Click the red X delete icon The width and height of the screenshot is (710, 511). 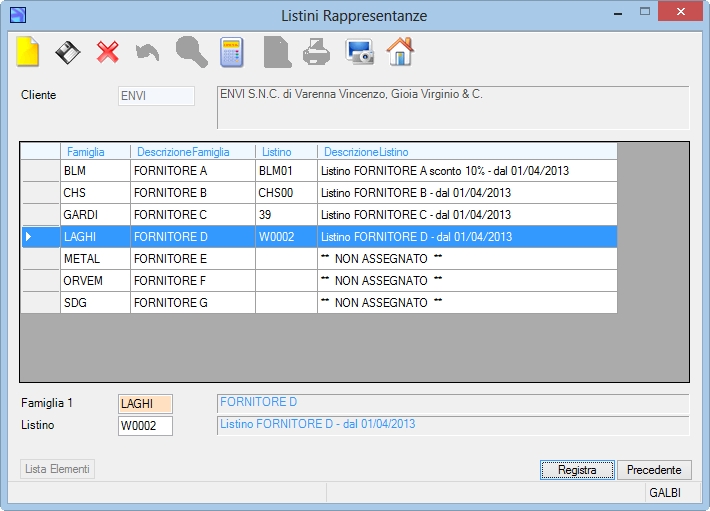pyautogui.click(x=107, y=52)
